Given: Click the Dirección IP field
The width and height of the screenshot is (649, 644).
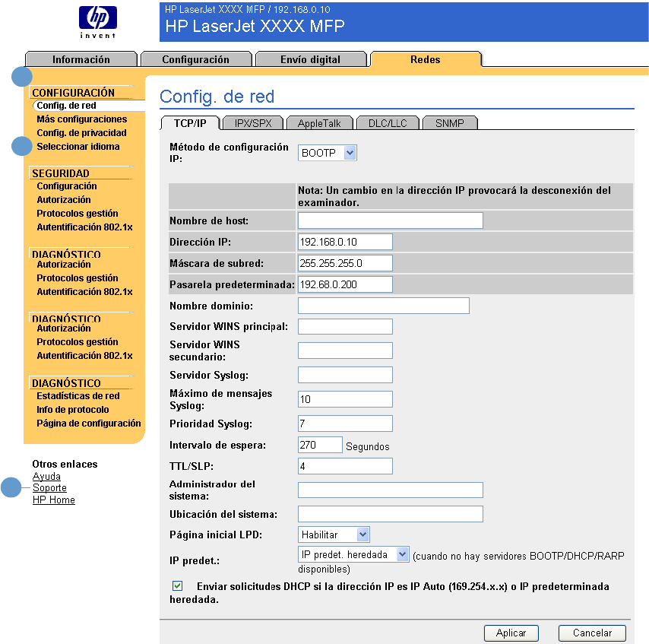Looking at the screenshot, I should tap(345, 242).
